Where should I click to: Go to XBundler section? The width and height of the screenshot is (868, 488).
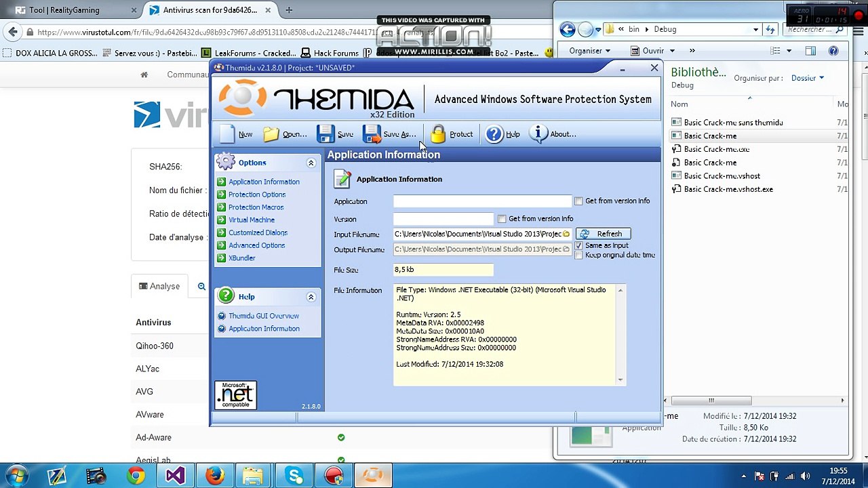pyautogui.click(x=241, y=258)
